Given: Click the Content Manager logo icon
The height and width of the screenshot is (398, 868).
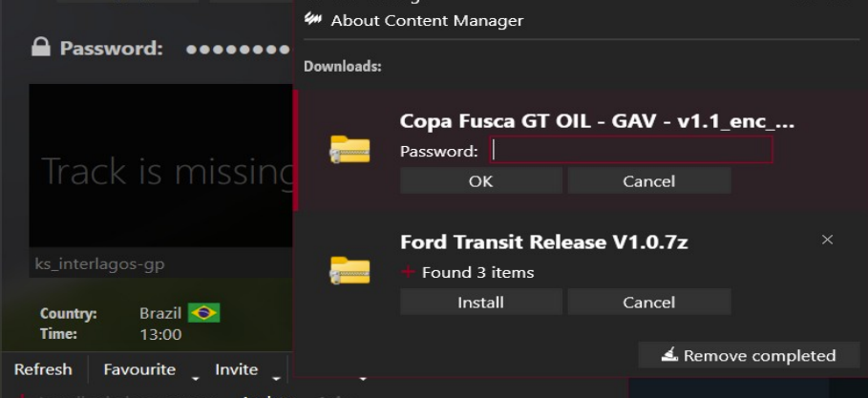Looking at the screenshot, I should (x=312, y=19).
